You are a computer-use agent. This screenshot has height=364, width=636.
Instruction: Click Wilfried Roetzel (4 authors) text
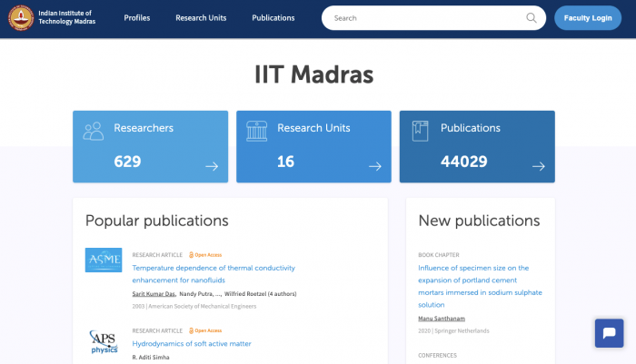click(261, 294)
